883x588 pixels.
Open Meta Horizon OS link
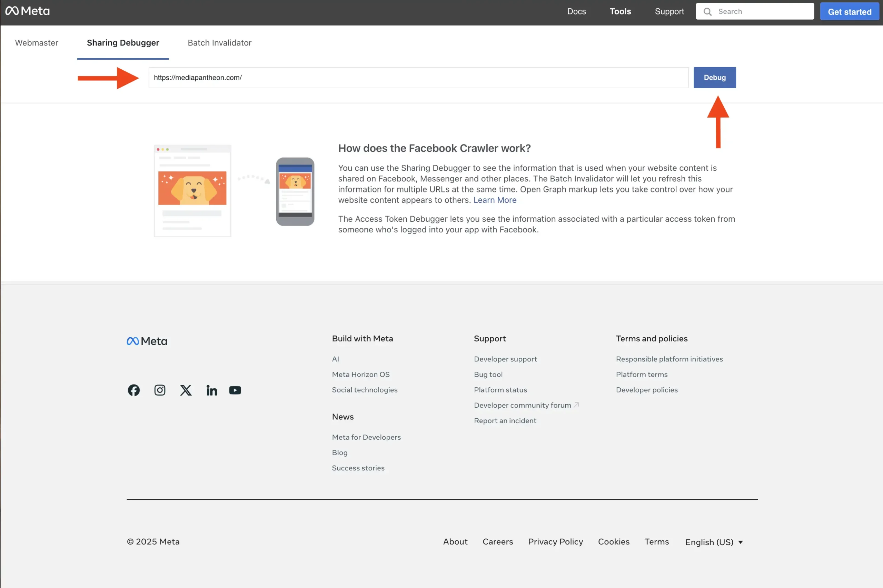tap(361, 374)
